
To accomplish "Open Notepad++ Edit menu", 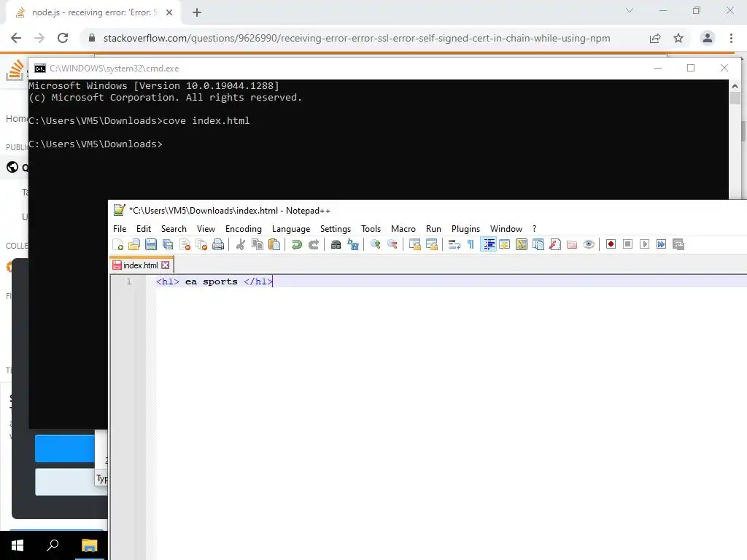I will tap(144, 229).
